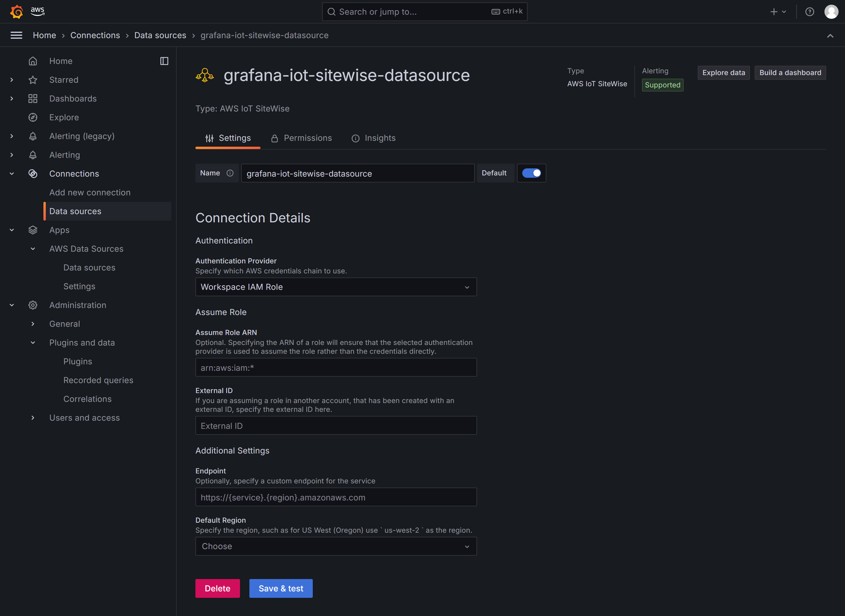Open Recorded queries in sidebar

[x=99, y=380]
